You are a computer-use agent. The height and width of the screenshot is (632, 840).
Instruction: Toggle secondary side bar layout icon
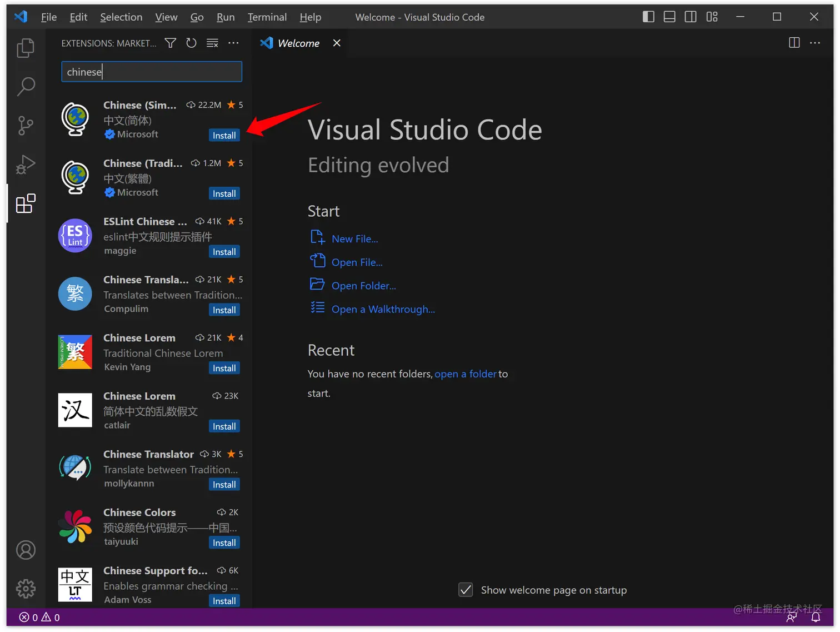coord(691,17)
